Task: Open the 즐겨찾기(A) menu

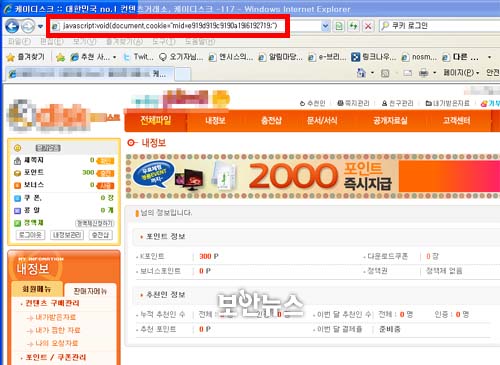Action: click(x=124, y=42)
